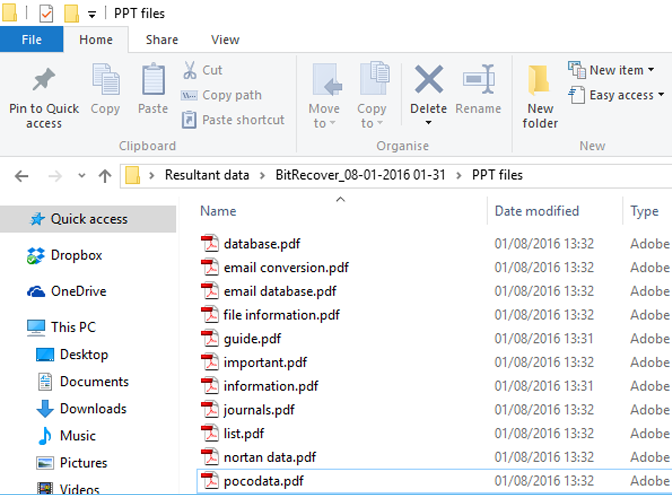Screen dimensions: 672x495
Task: Select the file list.pdf
Action: (243, 433)
